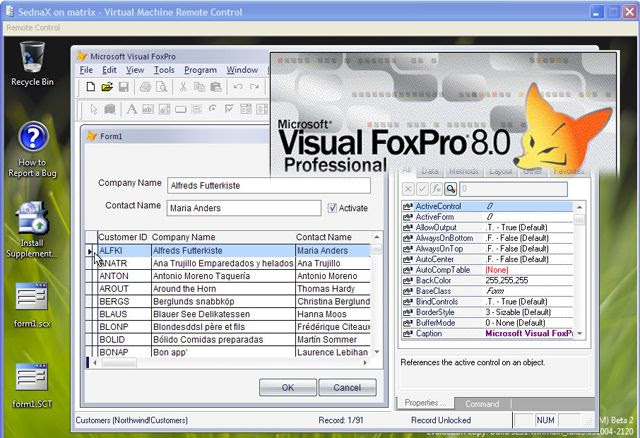Select the Command Button control tool
Viewport: 640px width, 438px height.
coord(180,109)
